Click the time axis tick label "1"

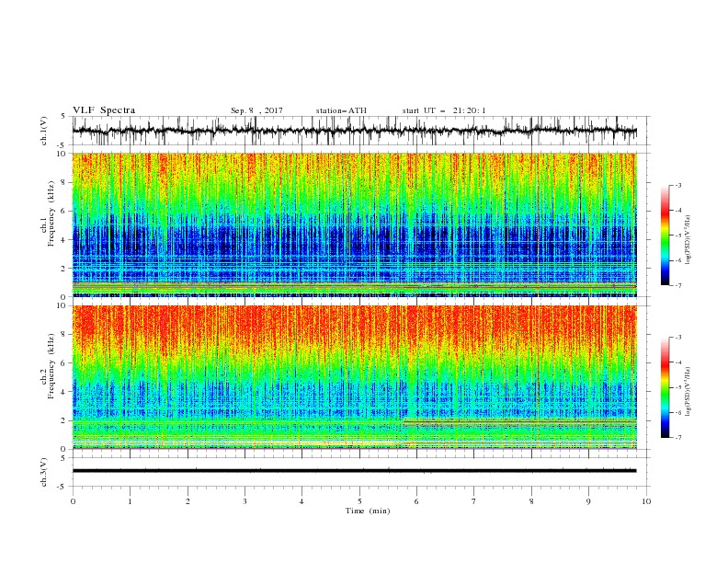pos(130,501)
